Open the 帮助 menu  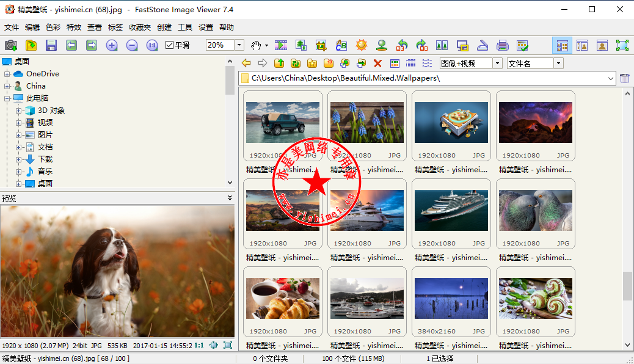[227, 27]
